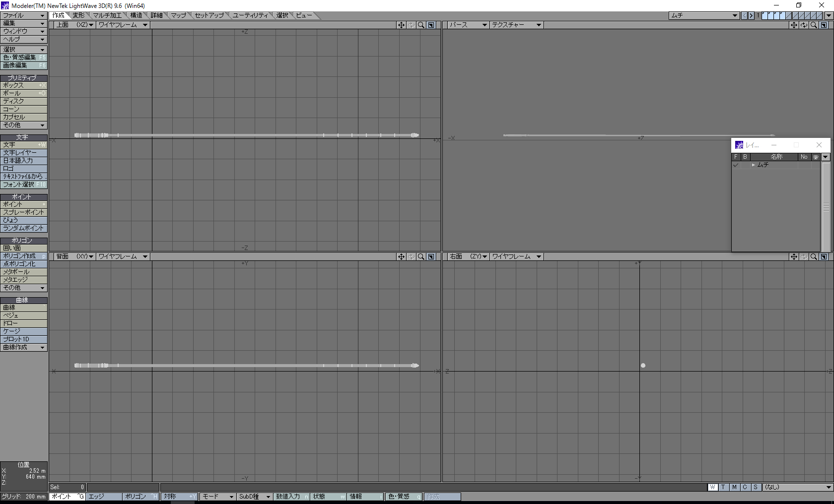Image resolution: width=834 pixels, height=504 pixels.
Task: Click the layer panel vertical scrollbar
Action: pyautogui.click(x=826, y=206)
